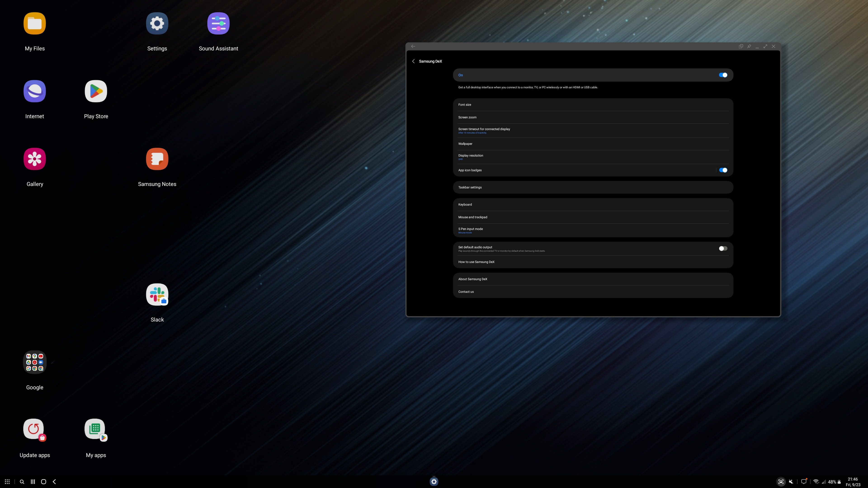Image resolution: width=868 pixels, height=488 pixels.
Task: Click the taskbar home button
Action: [x=43, y=482]
